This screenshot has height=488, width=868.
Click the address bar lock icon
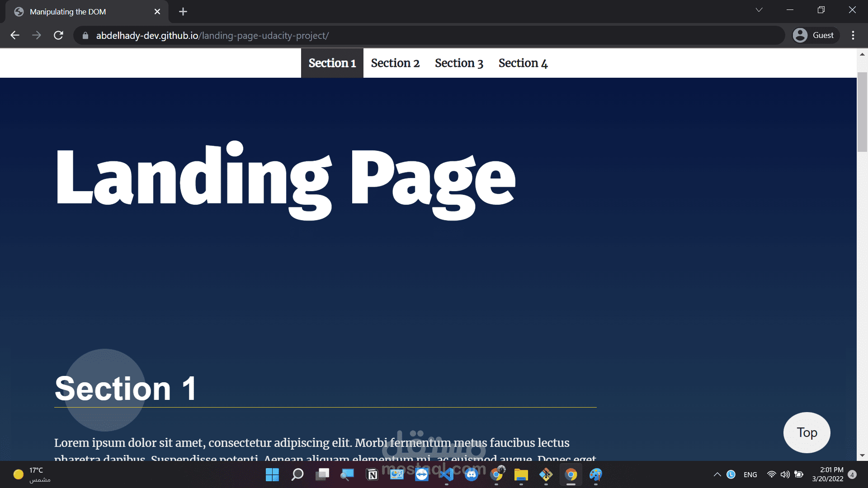point(86,36)
